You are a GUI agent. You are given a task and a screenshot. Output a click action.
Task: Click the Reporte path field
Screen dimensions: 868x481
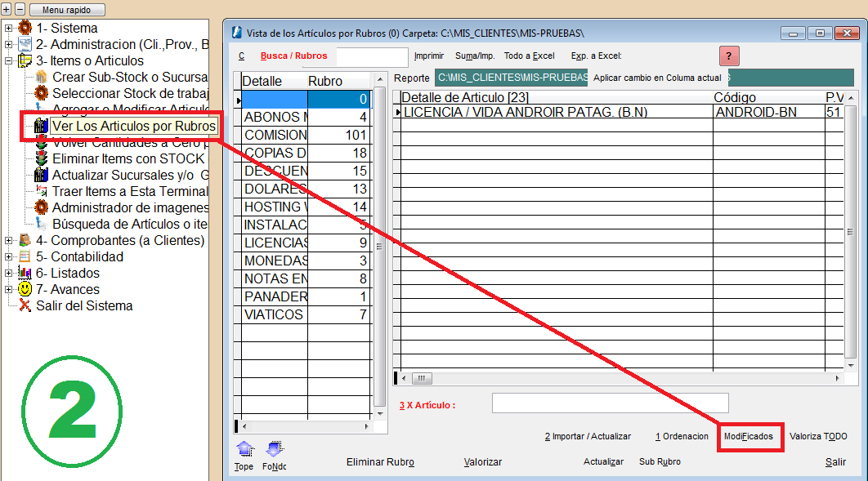click(512, 78)
